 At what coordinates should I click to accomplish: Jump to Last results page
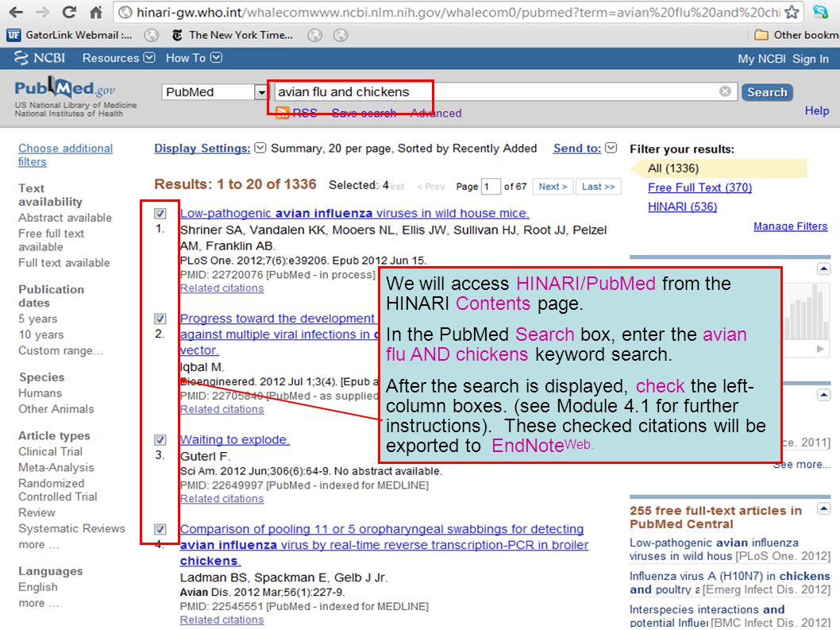click(x=598, y=187)
